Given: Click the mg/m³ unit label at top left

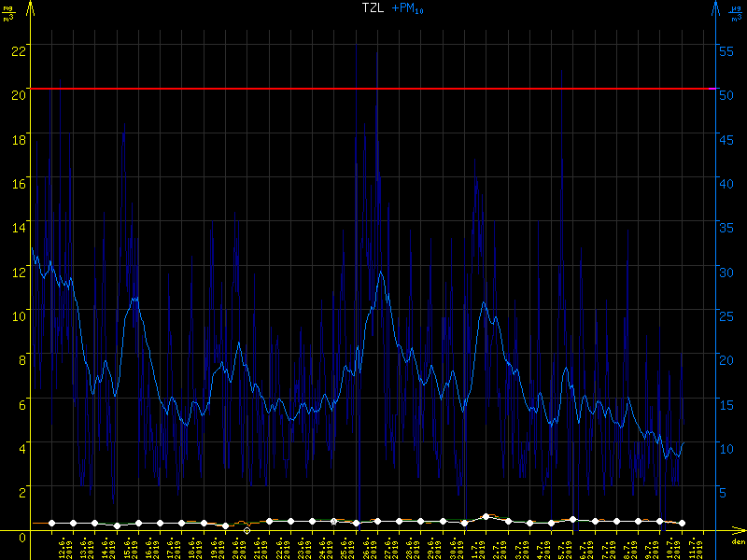Looking at the screenshot, I should point(8,12).
